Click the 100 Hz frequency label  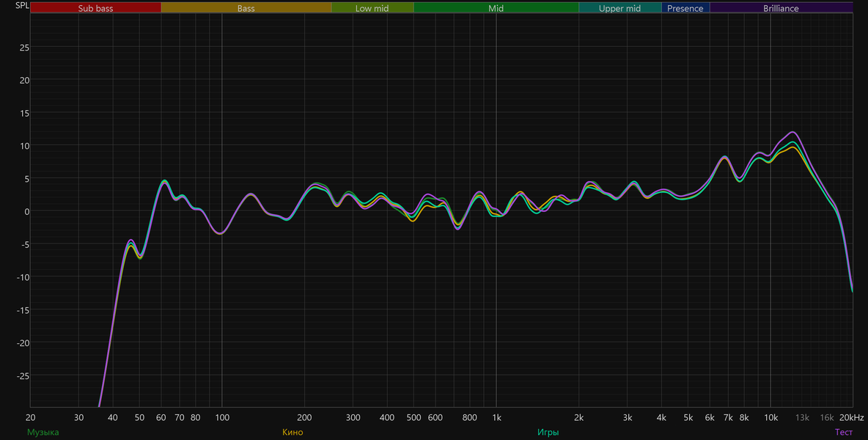(222, 417)
